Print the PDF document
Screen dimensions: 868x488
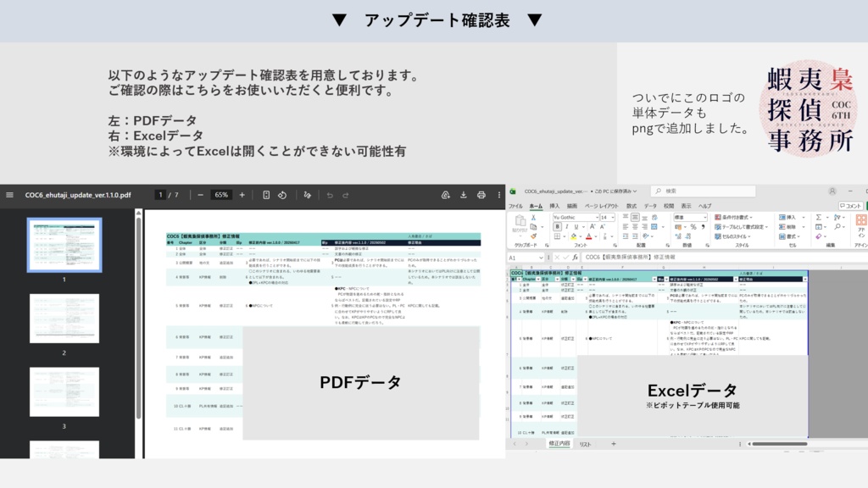(481, 195)
